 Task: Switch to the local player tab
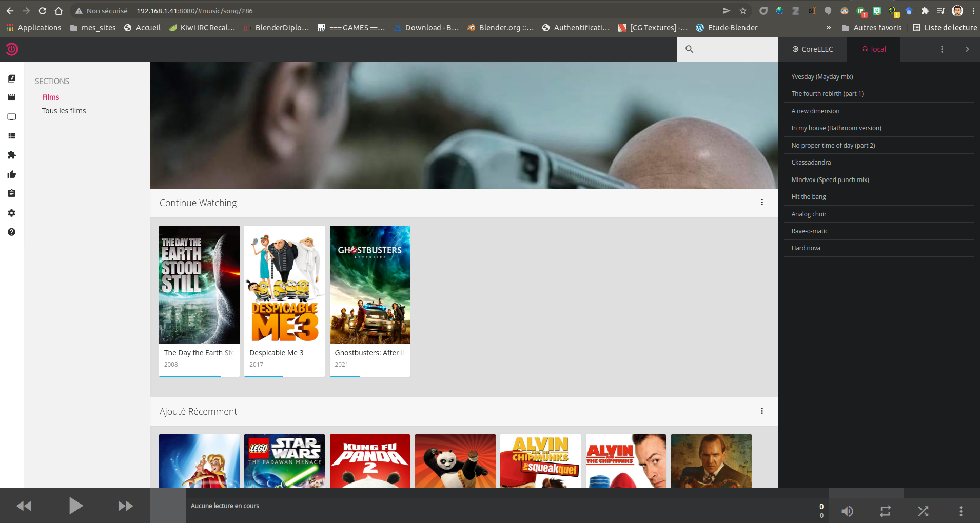tap(874, 49)
